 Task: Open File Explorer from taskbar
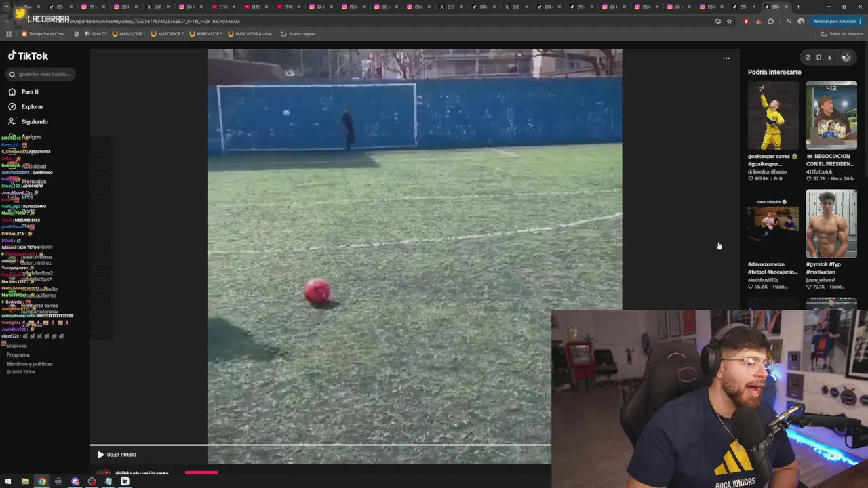25,481
